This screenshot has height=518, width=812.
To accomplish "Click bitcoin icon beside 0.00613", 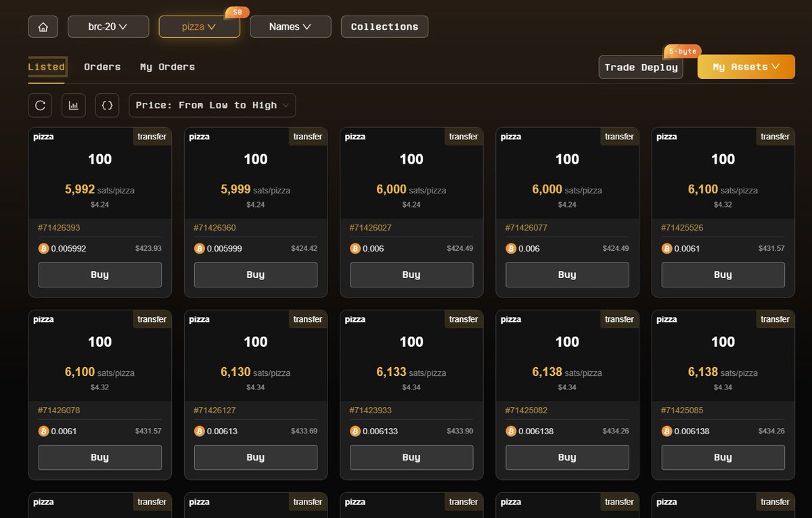I will [x=199, y=431].
